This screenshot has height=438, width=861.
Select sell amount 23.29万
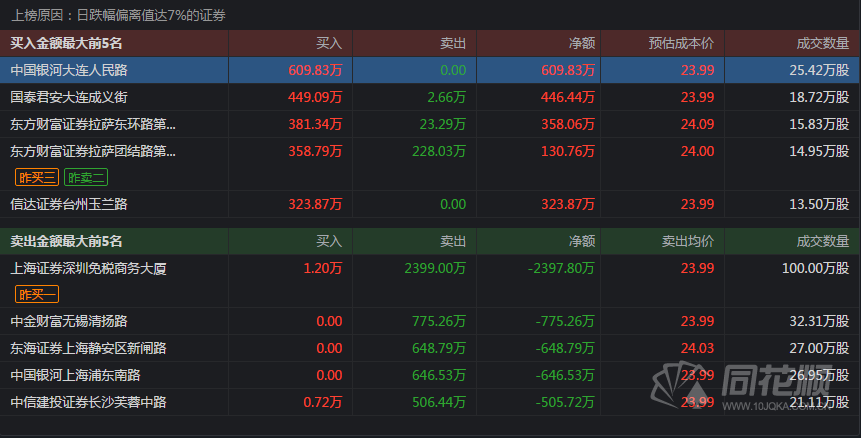[x=443, y=125]
